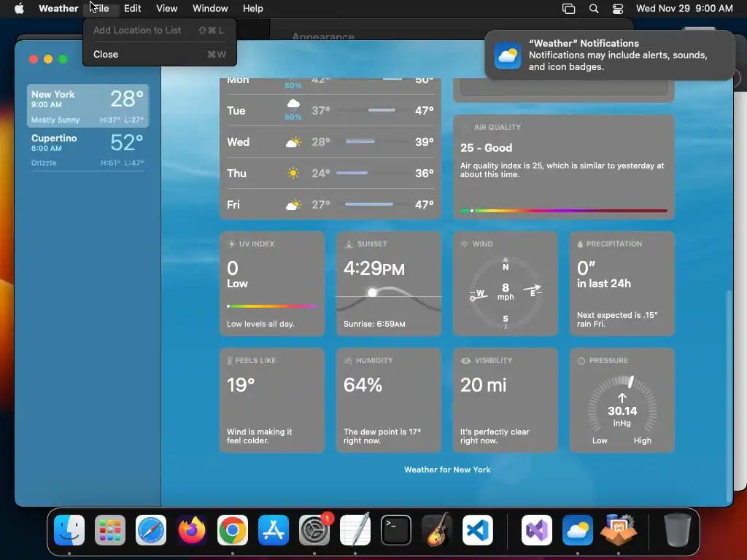Select Cupertino in the location list
Viewport: 747px width, 560px height.
coord(88,149)
